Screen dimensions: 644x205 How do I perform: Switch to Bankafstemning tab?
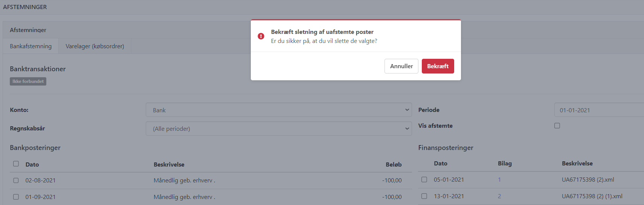pos(31,46)
